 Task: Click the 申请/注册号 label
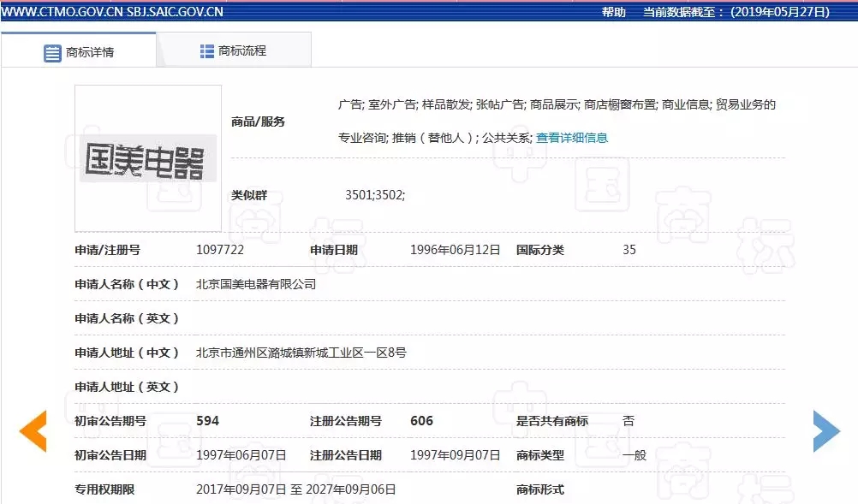(108, 250)
